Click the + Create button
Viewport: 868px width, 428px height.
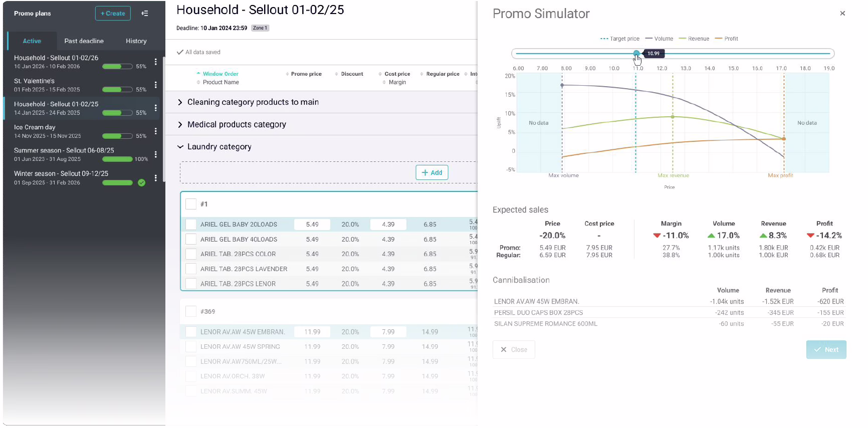tap(113, 14)
